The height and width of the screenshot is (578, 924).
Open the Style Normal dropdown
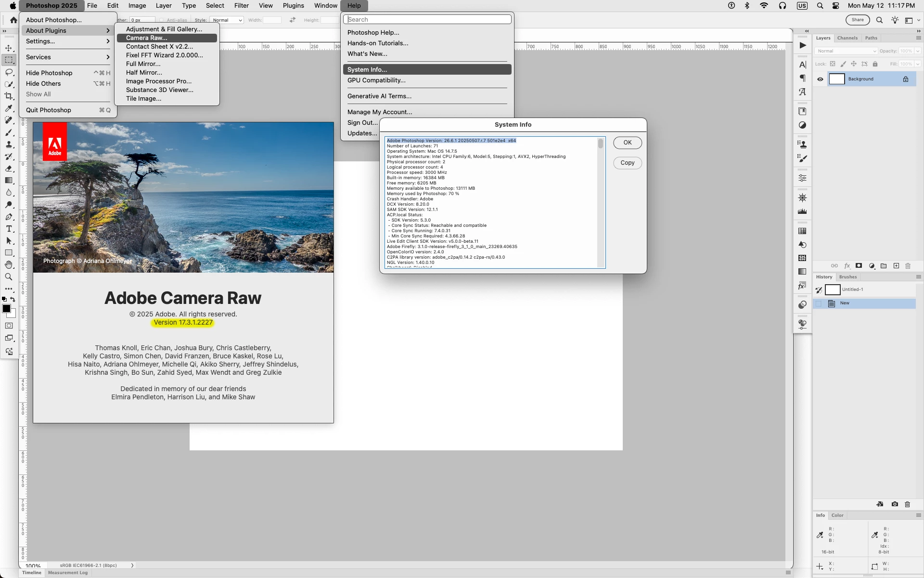coord(226,20)
